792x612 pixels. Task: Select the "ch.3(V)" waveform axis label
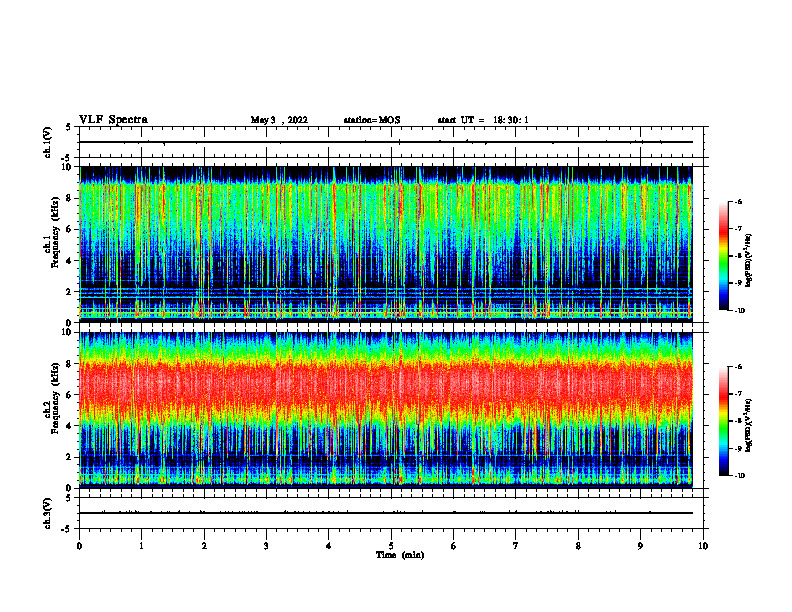coord(48,513)
